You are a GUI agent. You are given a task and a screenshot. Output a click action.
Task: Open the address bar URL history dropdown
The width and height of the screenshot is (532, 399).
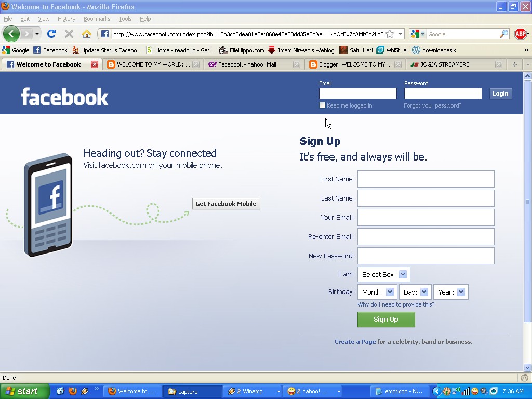(x=401, y=34)
